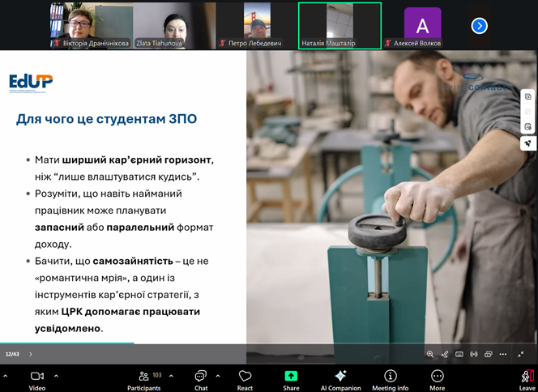Toggle slide subtitles in presentation bar
Screen dimensions: 538x392
[459, 354]
